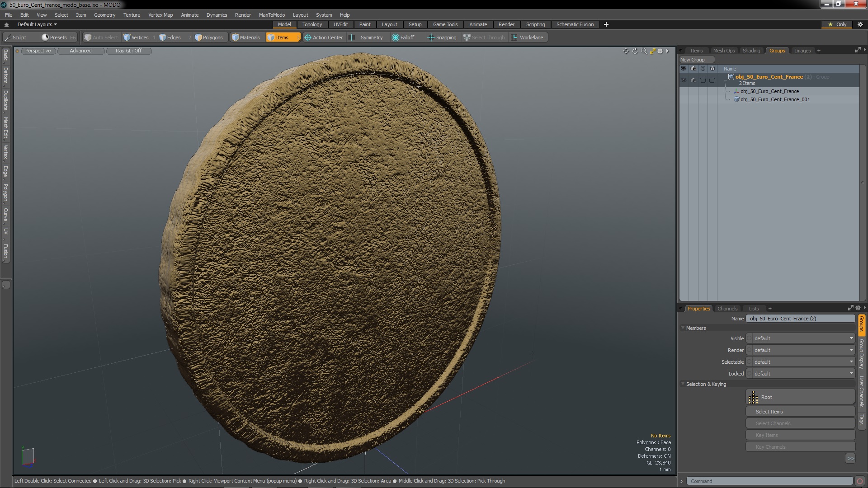Open the Selectable dropdown

click(800, 362)
